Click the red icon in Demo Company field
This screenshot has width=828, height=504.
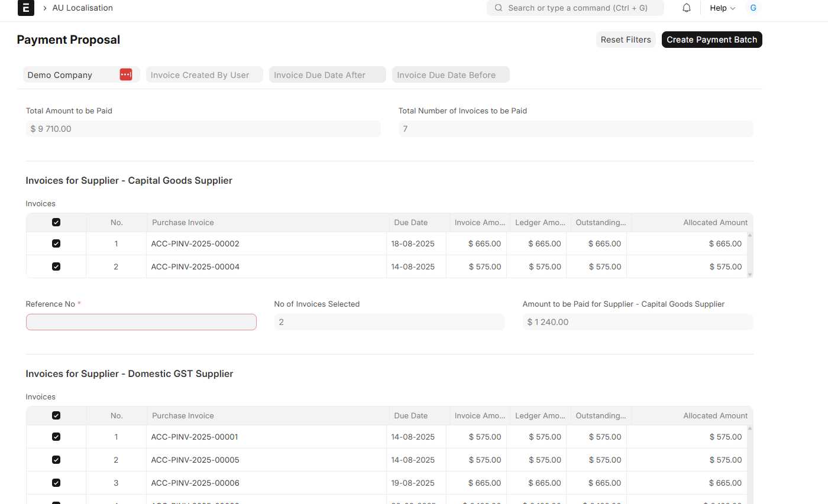pyautogui.click(x=126, y=74)
